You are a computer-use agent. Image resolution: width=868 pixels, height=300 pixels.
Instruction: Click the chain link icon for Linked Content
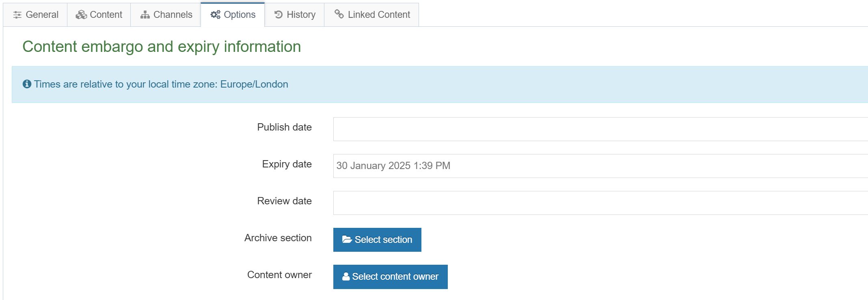coord(339,14)
